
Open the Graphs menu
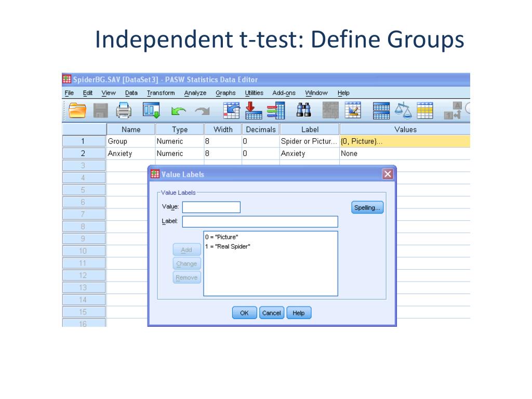225,93
